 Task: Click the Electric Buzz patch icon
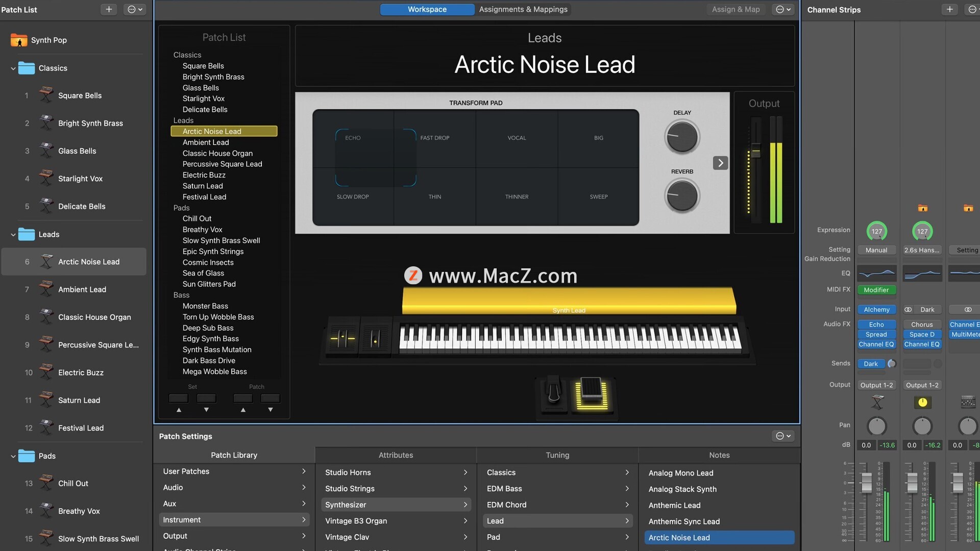coord(46,372)
